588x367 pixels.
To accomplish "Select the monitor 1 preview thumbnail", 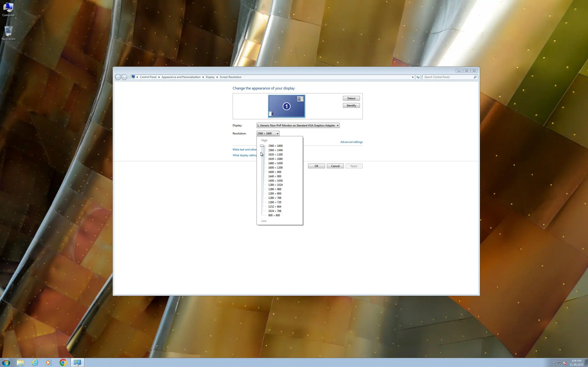I will coord(286,106).
